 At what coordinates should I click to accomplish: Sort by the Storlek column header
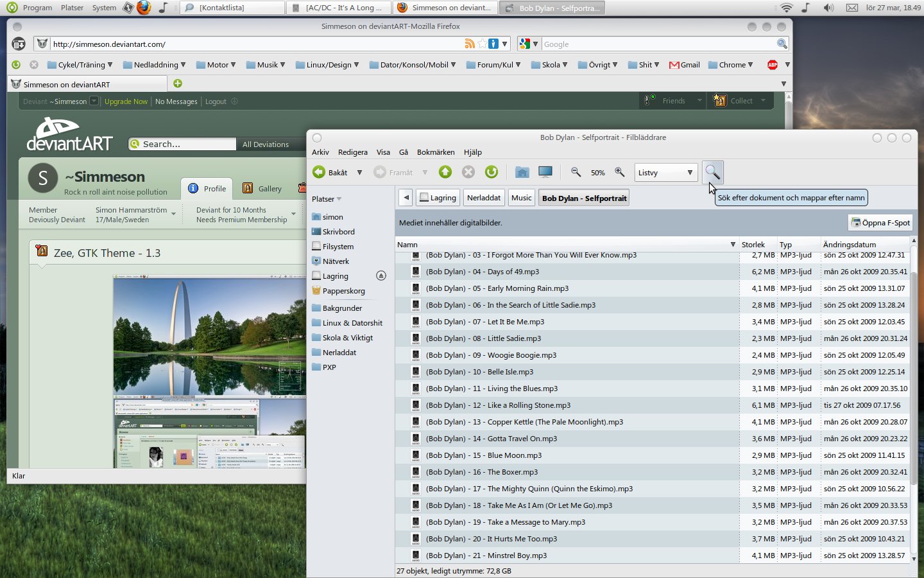(758, 245)
